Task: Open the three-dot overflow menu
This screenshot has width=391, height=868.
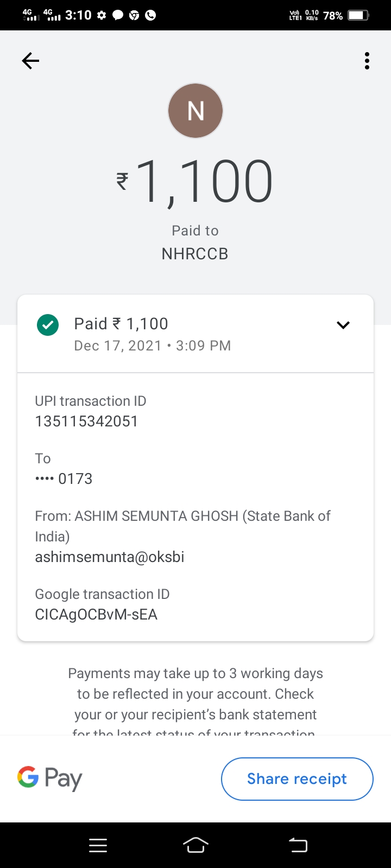Action: pos(367,61)
